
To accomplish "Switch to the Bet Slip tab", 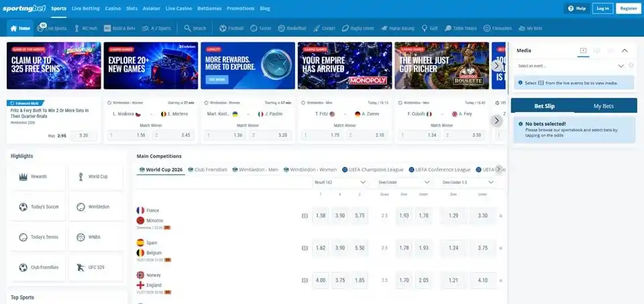I will [x=544, y=106].
